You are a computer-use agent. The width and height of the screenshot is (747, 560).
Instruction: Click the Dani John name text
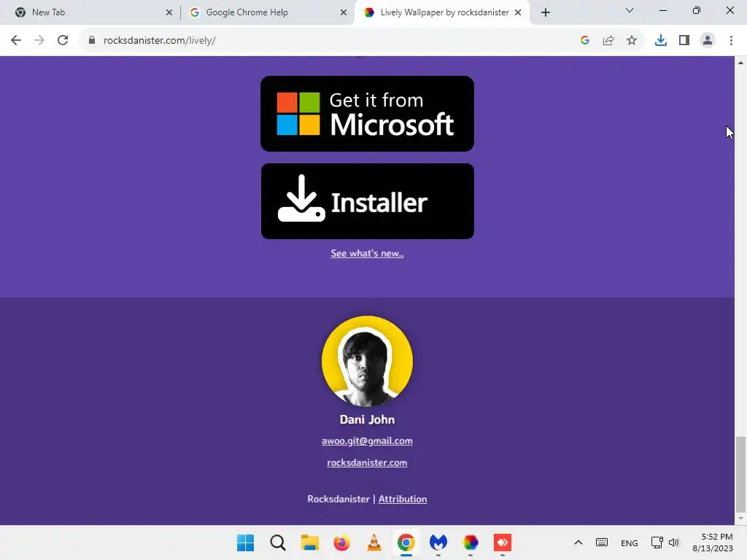368,419
